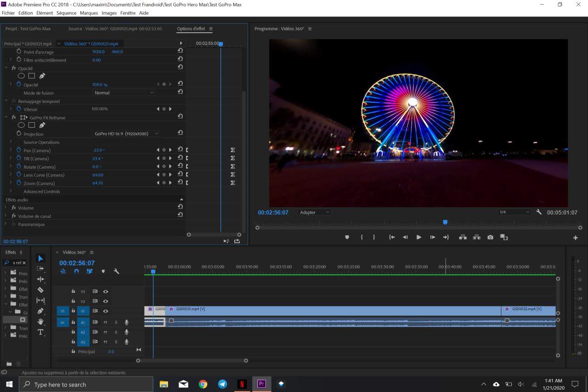Image resolution: width=588 pixels, height=392 pixels.
Task: Reset Pan (Camera) parameter
Action: (180, 149)
